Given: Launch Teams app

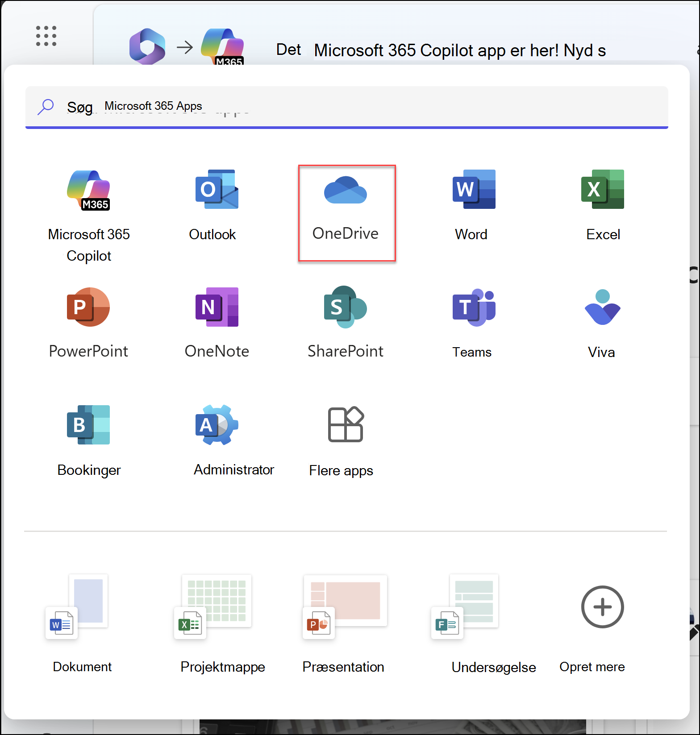Looking at the screenshot, I should (474, 323).
